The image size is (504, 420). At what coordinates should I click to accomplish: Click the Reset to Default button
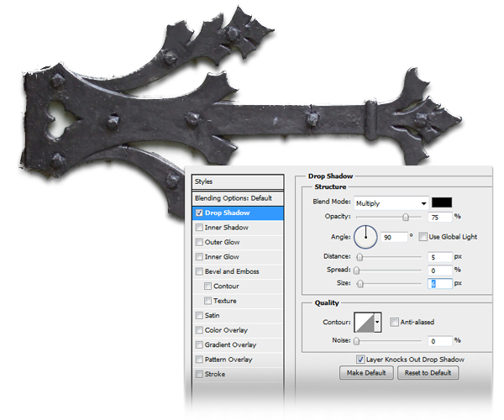click(x=428, y=373)
